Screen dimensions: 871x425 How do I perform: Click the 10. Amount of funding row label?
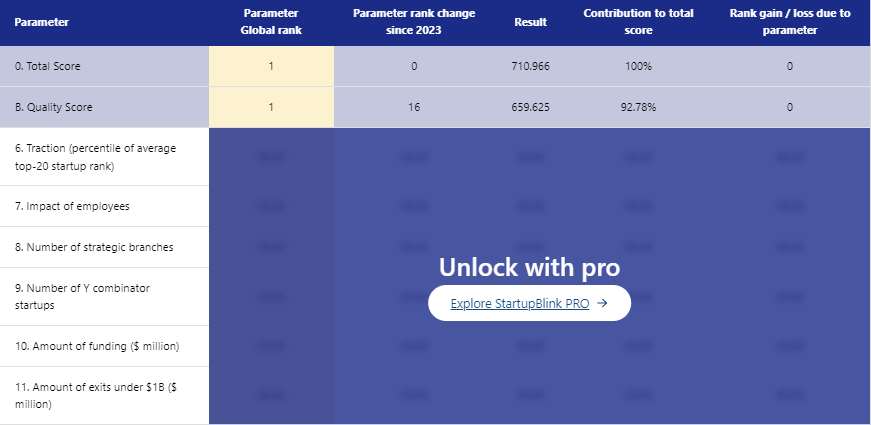96,346
